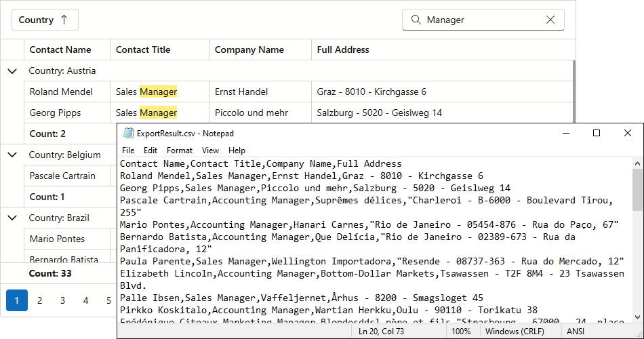Sort by Company Name column header
The width and height of the screenshot is (644, 339).
pos(261,49)
